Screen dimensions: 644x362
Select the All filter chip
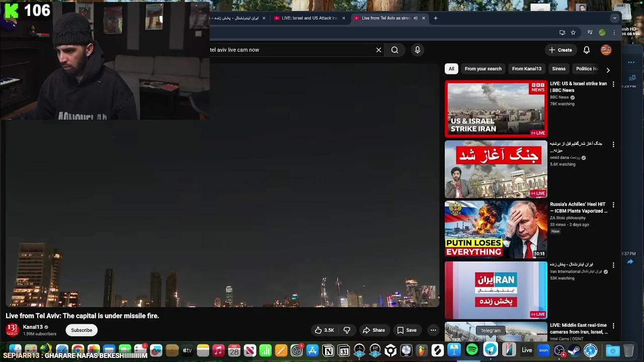[x=451, y=69]
